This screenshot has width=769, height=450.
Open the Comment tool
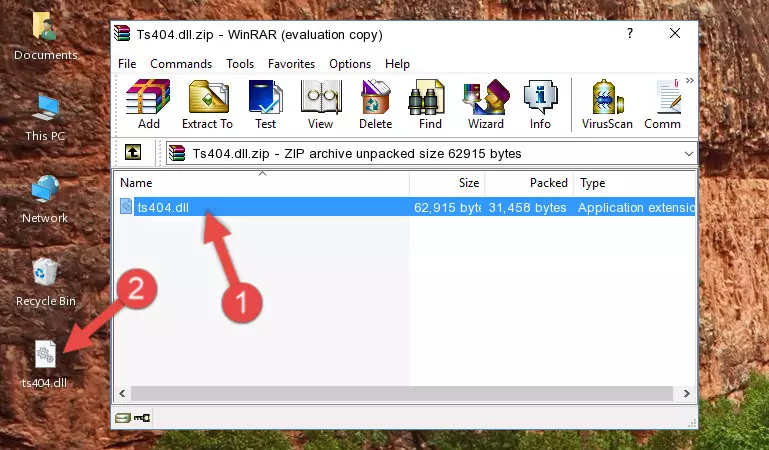tap(663, 104)
